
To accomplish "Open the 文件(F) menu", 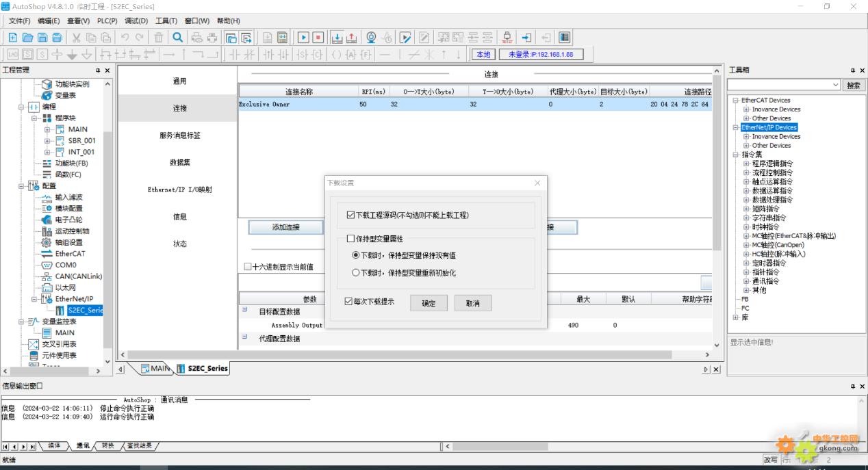I will [20, 21].
